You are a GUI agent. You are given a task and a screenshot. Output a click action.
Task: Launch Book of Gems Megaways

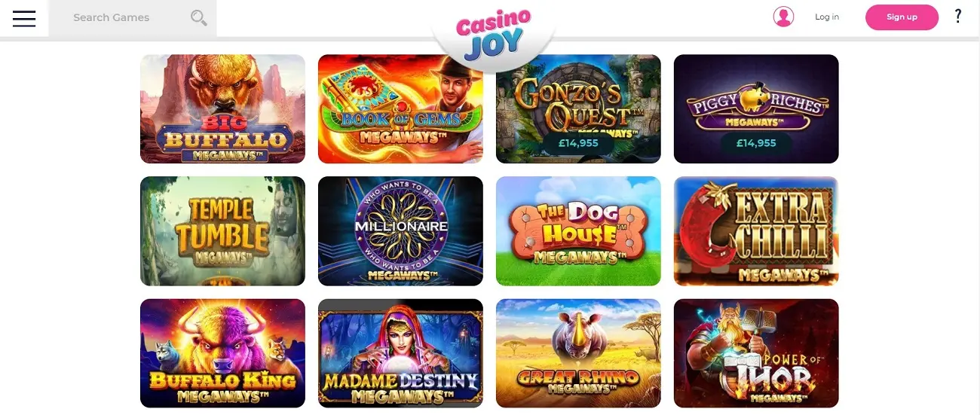(x=400, y=108)
